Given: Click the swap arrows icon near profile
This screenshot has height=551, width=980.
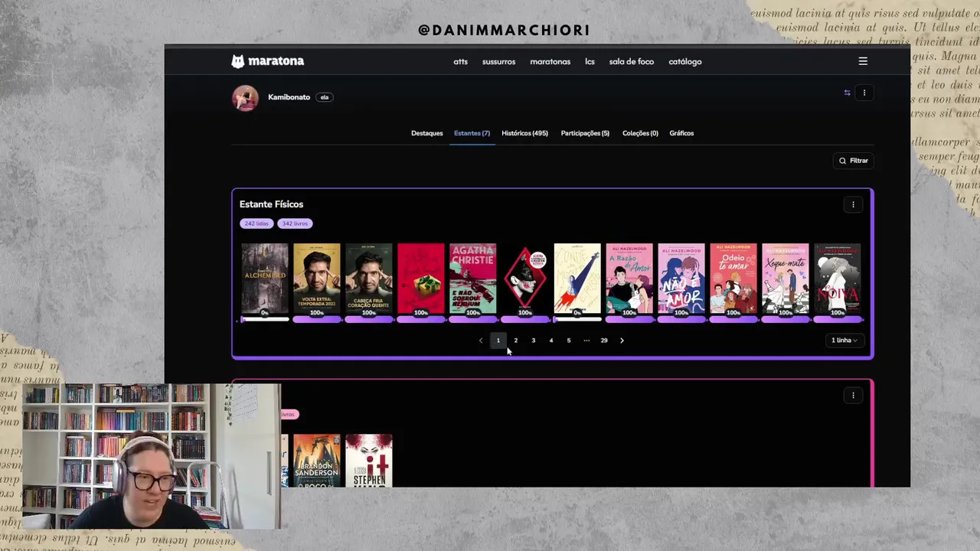Looking at the screenshot, I should pyautogui.click(x=847, y=93).
